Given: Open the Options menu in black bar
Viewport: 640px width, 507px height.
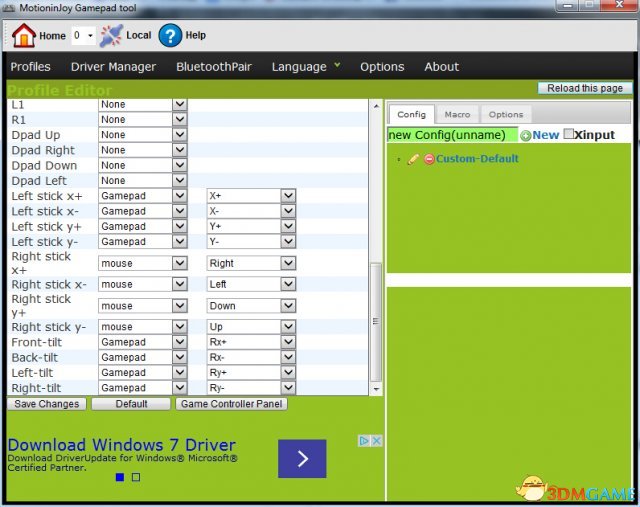Looking at the screenshot, I should tap(382, 67).
